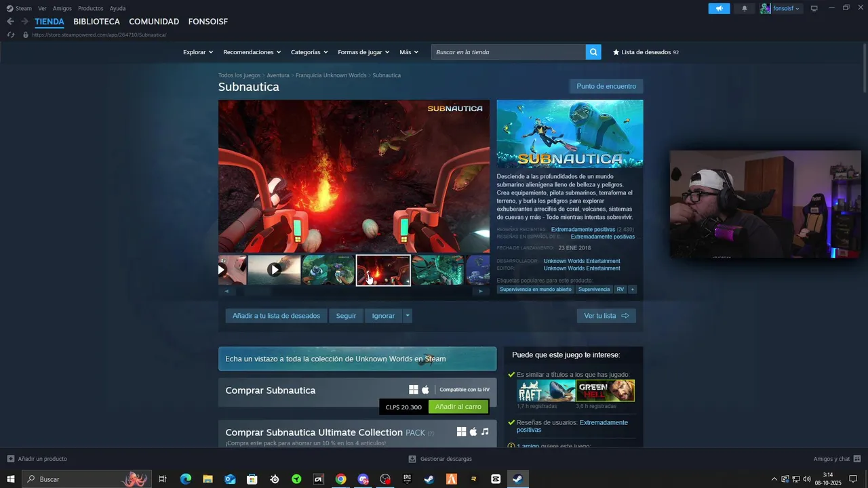Click Añadir un producto plus icon
The width and height of the screenshot is (868, 488).
10,459
